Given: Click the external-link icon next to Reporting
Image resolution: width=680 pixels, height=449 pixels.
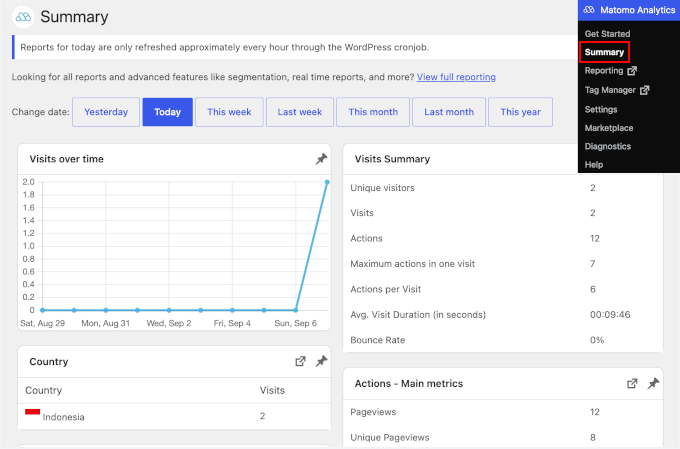Looking at the screenshot, I should coord(632,71).
